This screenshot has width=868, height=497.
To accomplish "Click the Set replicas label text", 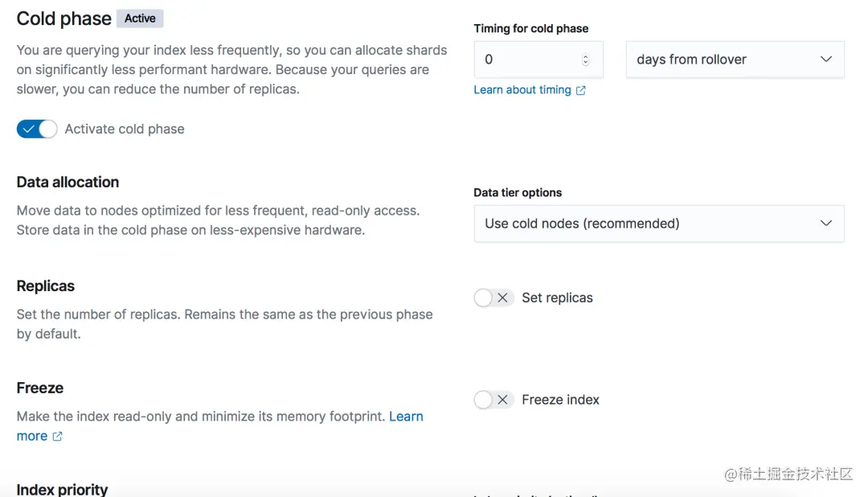I will 557,298.
